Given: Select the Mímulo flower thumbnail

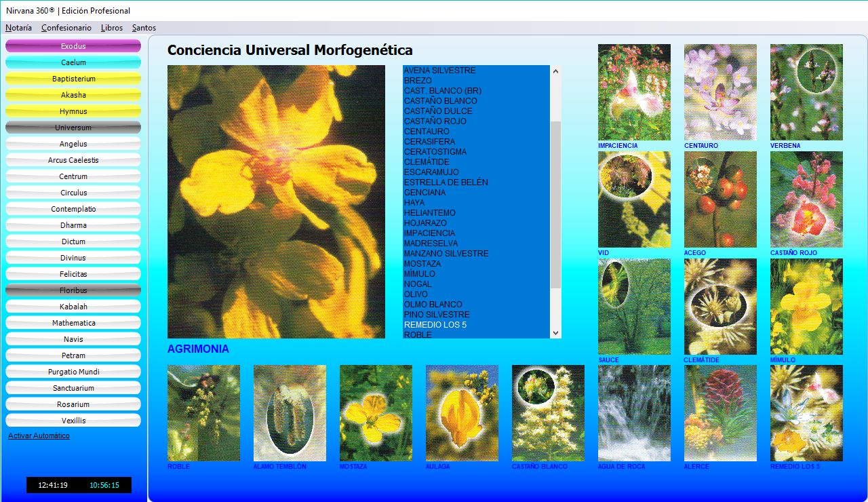Looking at the screenshot, I should [806, 307].
